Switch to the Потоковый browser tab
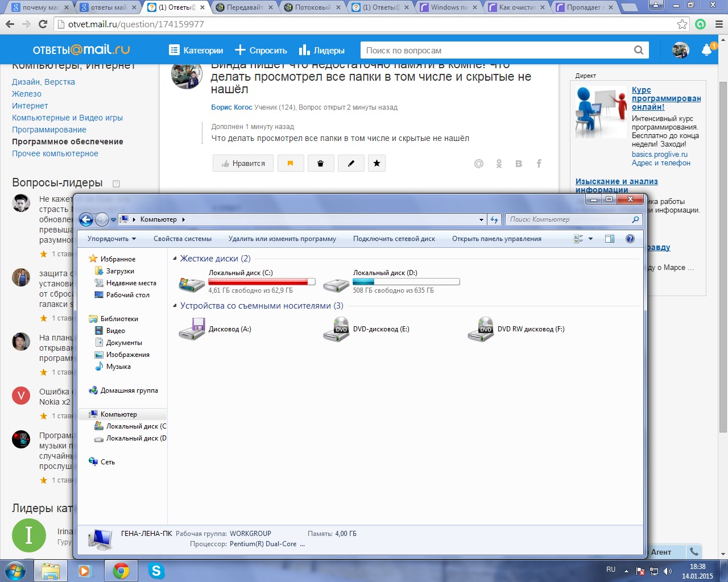Viewport: 728px width, 582px height. point(312,7)
